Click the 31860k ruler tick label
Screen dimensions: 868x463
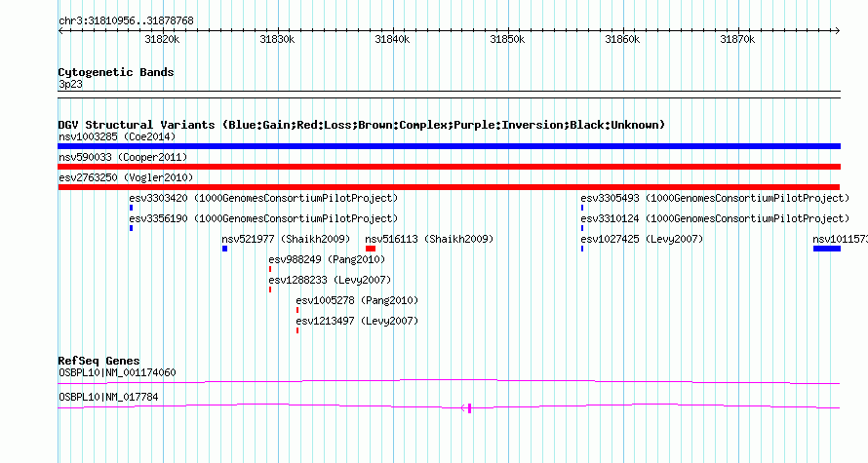pyautogui.click(x=622, y=39)
